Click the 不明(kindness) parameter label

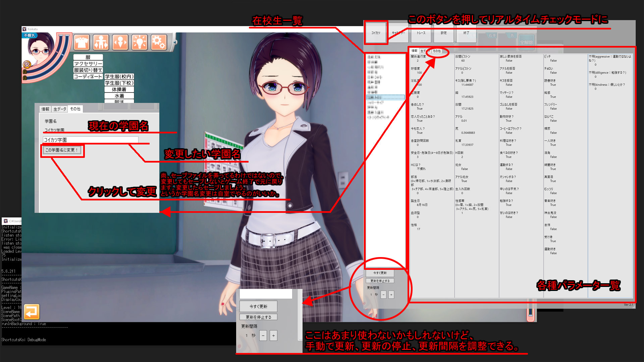click(607, 85)
